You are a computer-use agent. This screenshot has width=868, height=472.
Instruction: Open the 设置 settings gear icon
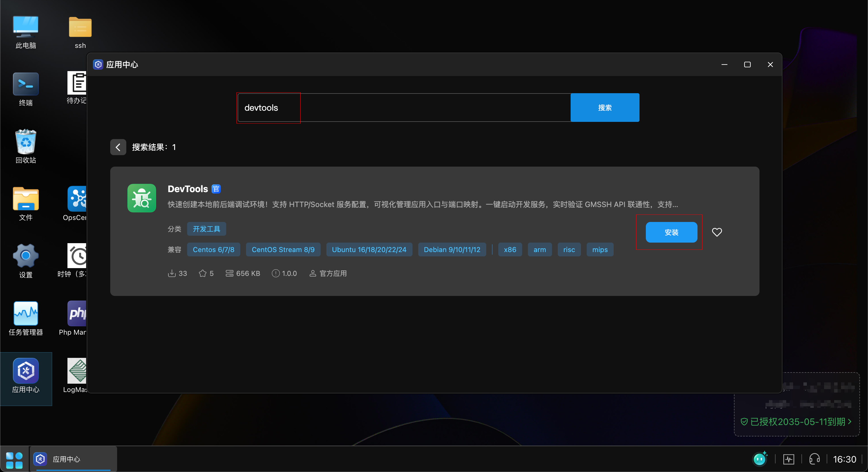coord(26,261)
